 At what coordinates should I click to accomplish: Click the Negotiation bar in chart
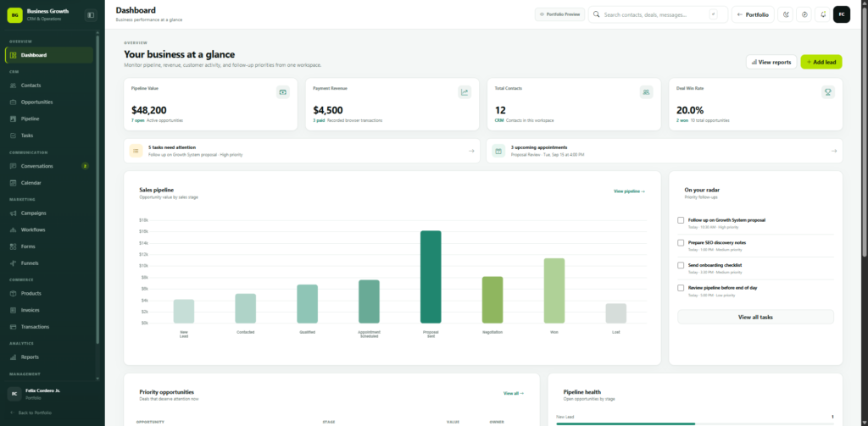[x=492, y=300]
